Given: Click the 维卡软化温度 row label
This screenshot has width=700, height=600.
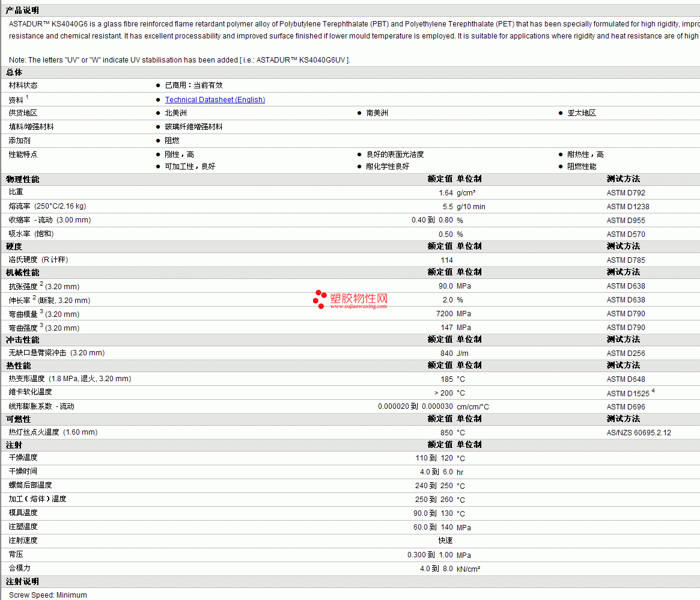Looking at the screenshot, I should click(x=31, y=392).
